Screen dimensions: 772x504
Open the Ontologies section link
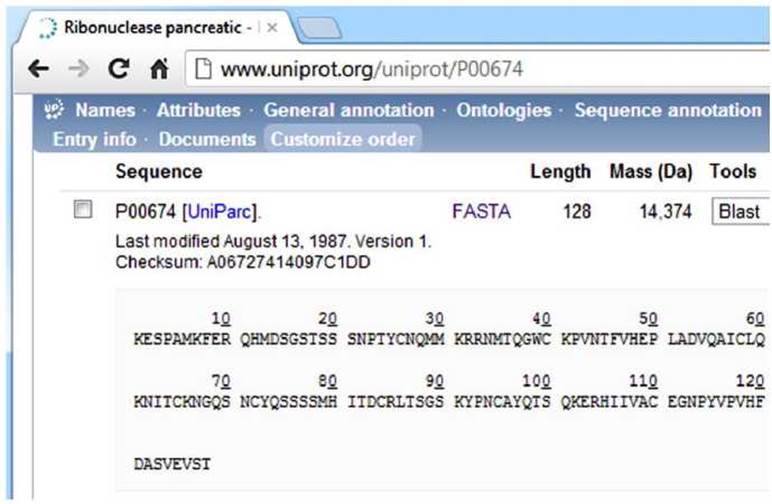[x=504, y=110]
